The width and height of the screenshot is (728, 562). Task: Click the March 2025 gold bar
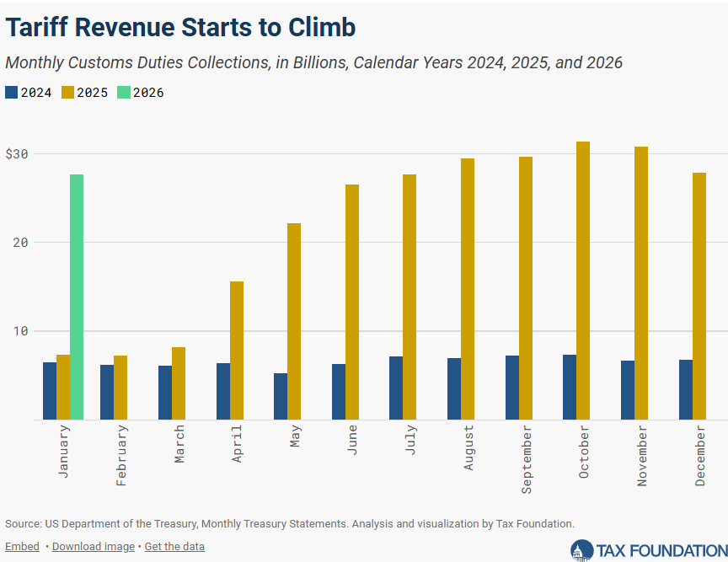[179, 383]
